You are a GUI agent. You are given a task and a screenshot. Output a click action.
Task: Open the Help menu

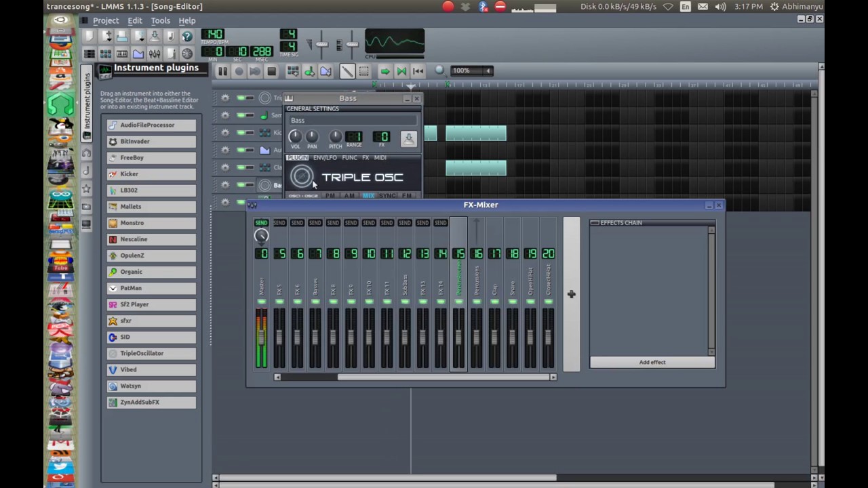[x=187, y=21]
